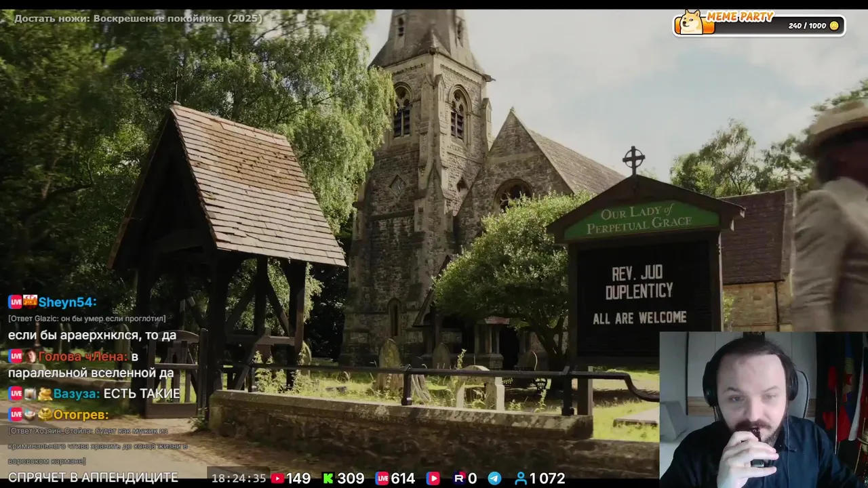868x488 pixels.
Task: Click the red-blue play icon in stats bar
Action: pyautogui.click(x=433, y=479)
